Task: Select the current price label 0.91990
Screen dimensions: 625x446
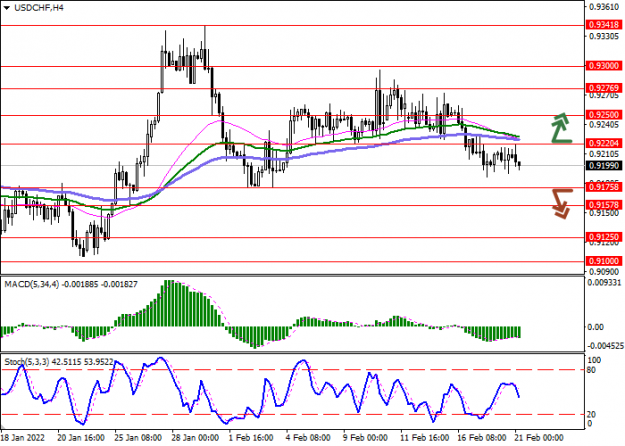Action: pos(604,165)
